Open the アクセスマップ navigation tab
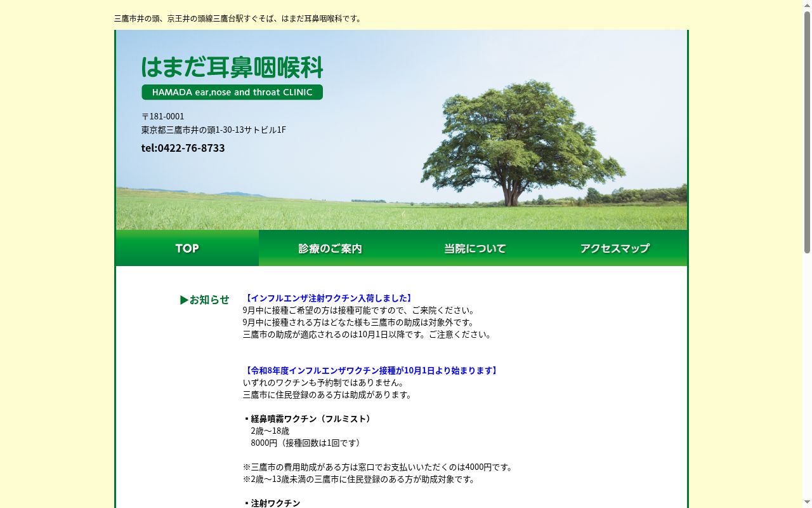 point(615,248)
